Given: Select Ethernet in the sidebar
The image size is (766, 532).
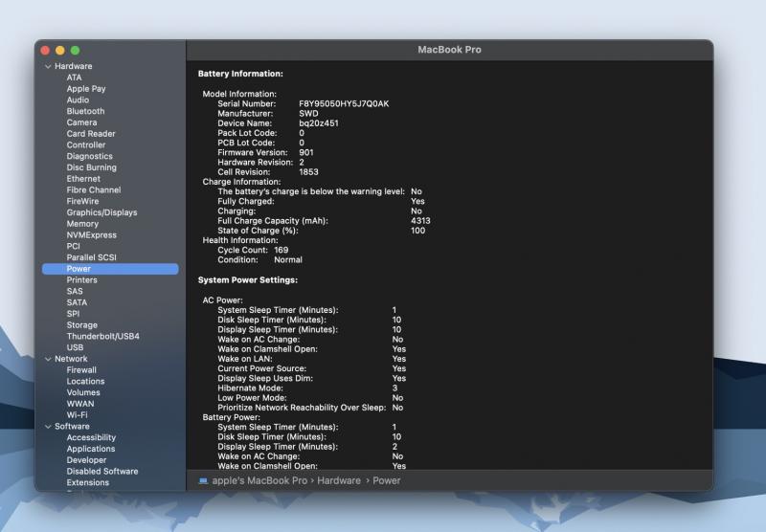Looking at the screenshot, I should [83, 179].
